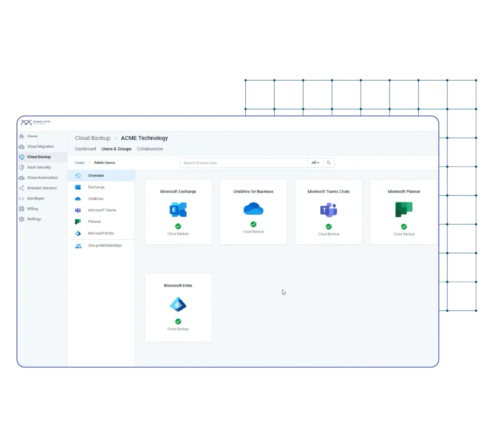Click the Cloud Migration cloud icon
The image size is (489, 448).
tap(22, 147)
